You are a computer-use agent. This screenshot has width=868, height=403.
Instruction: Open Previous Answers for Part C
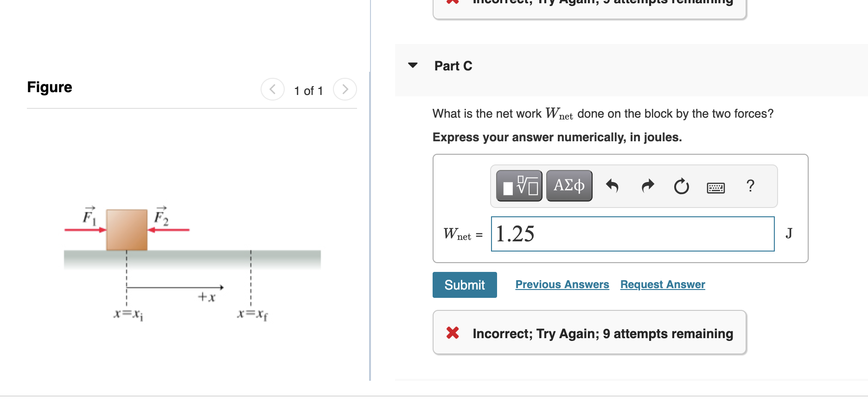(562, 284)
